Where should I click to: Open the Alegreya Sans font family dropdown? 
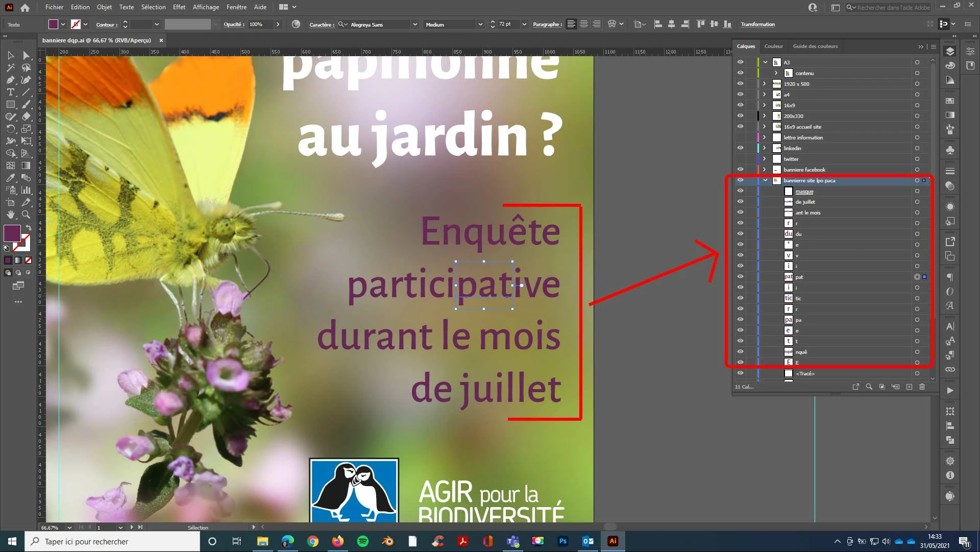click(415, 25)
